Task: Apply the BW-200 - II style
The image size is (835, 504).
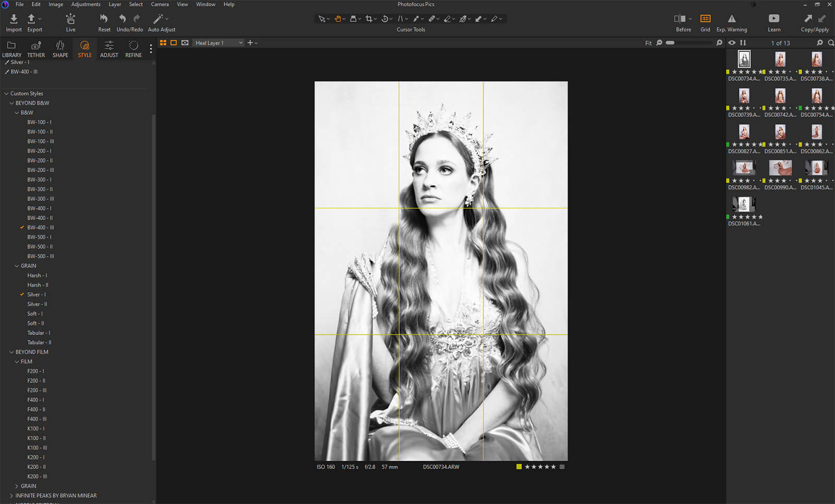Action: click(x=40, y=161)
